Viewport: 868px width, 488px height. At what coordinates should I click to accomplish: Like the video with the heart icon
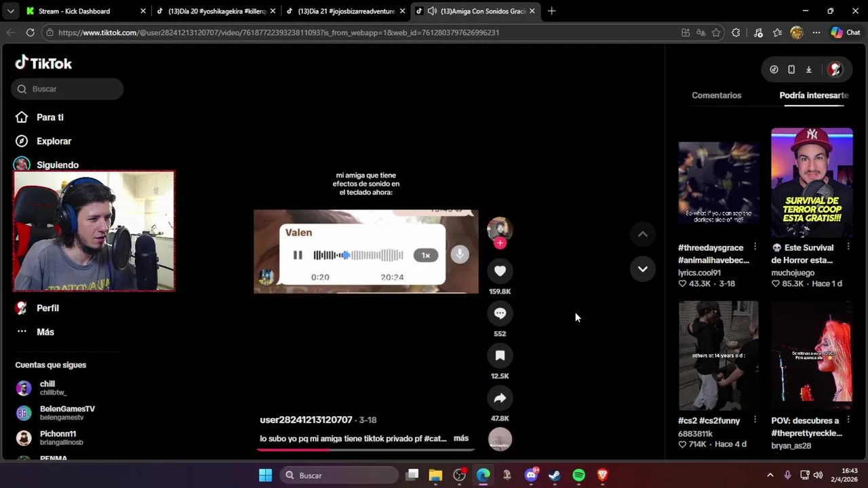tap(500, 271)
